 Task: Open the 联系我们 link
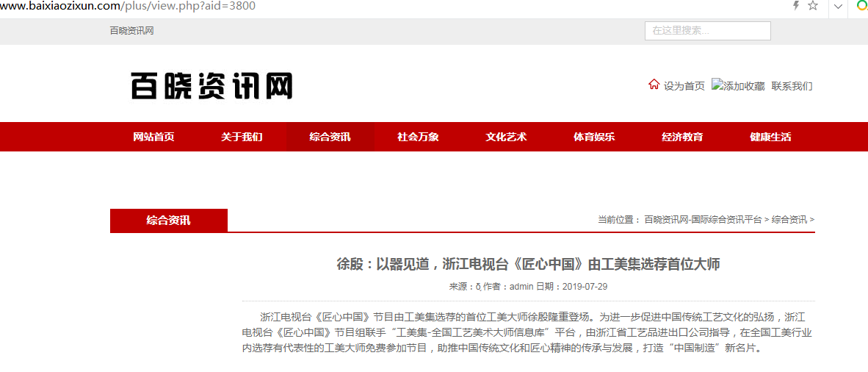click(792, 86)
